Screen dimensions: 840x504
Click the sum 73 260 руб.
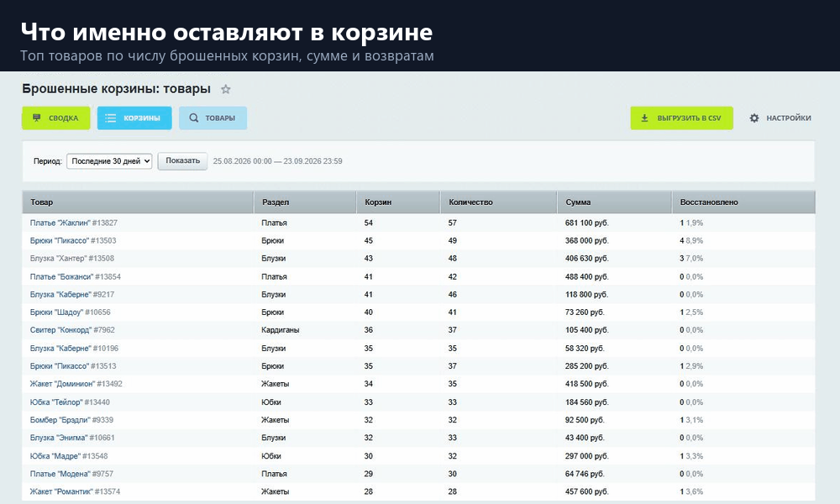click(585, 312)
